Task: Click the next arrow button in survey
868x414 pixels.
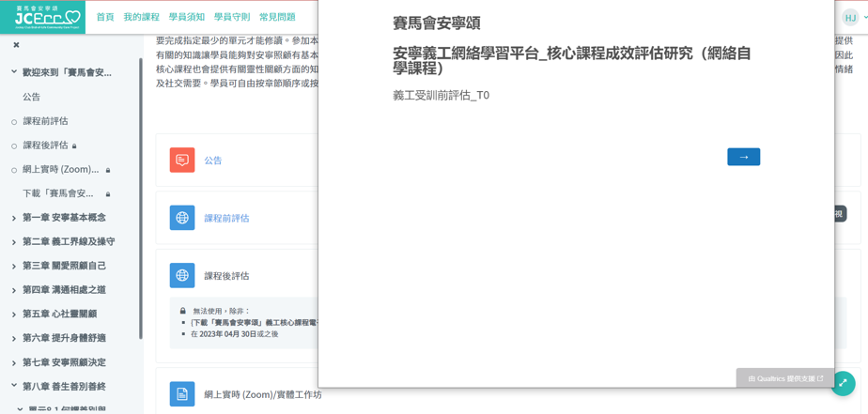Action: pos(743,157)
